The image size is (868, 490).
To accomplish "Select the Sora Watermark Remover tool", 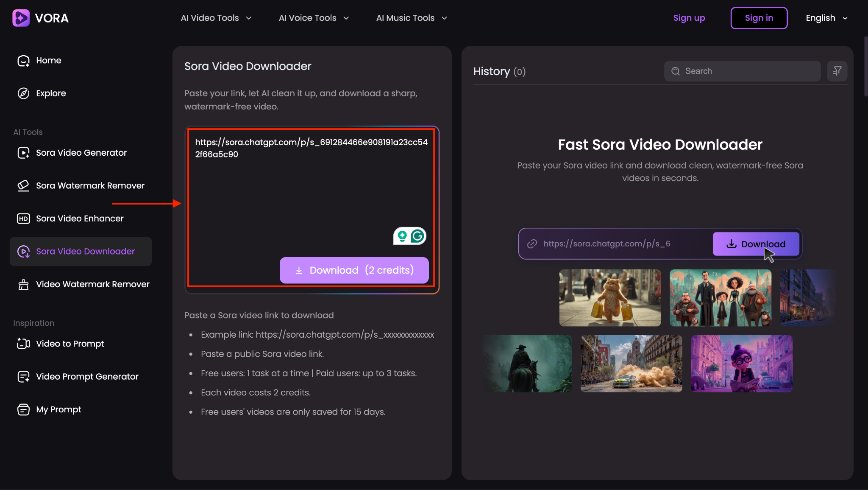I will pyautogui.click(x=89, y=185).
